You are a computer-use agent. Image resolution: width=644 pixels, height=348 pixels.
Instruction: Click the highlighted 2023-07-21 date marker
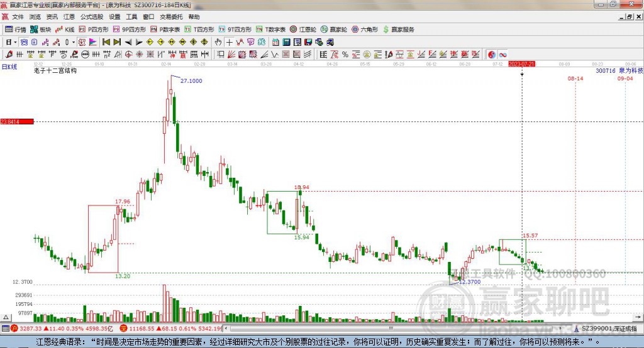[521, 65]
